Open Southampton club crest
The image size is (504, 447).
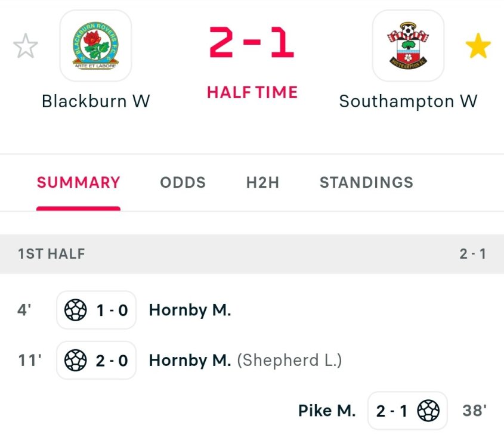click(x=408, y=46)
